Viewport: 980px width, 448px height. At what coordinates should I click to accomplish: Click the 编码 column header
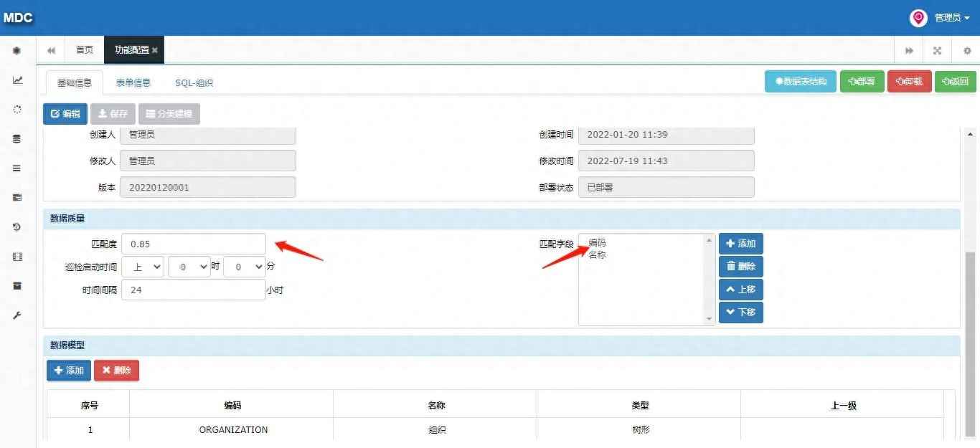[x=232, y=405]
